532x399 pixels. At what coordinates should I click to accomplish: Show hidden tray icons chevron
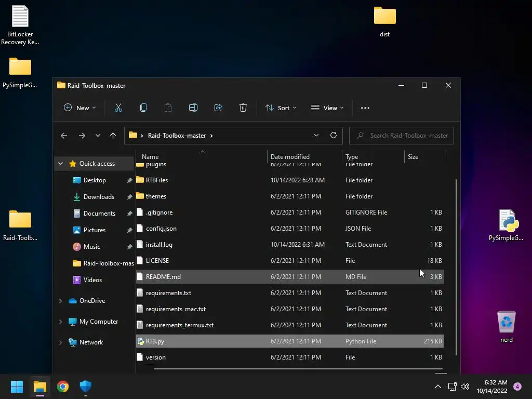tap(438, 387)
